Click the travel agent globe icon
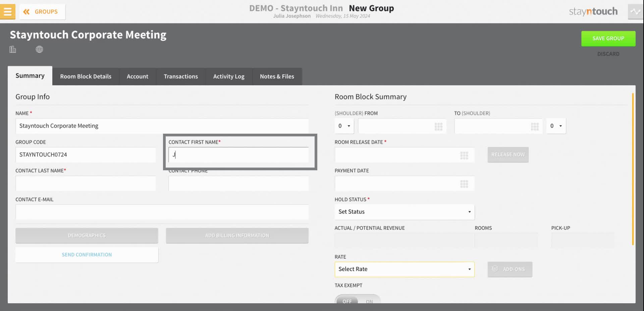 point(39,49)
